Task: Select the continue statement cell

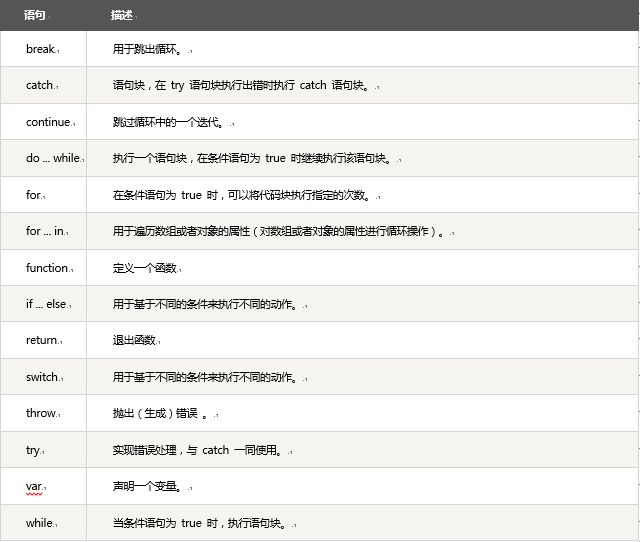Action: click(x=48, y=122)
